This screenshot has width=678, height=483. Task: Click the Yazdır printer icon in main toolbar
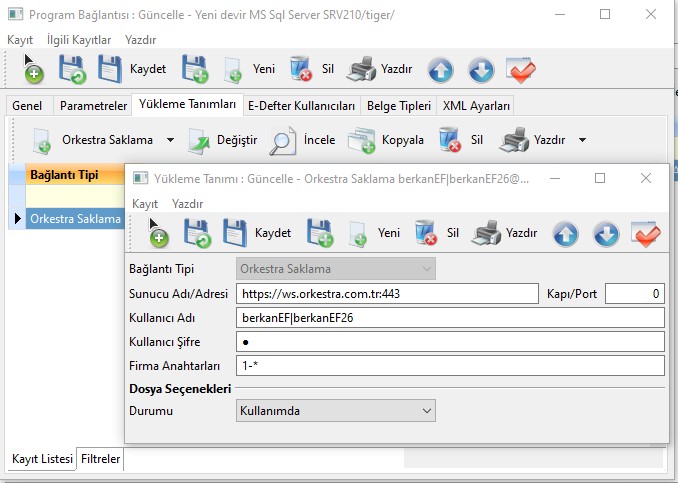[x=361, y=69]
